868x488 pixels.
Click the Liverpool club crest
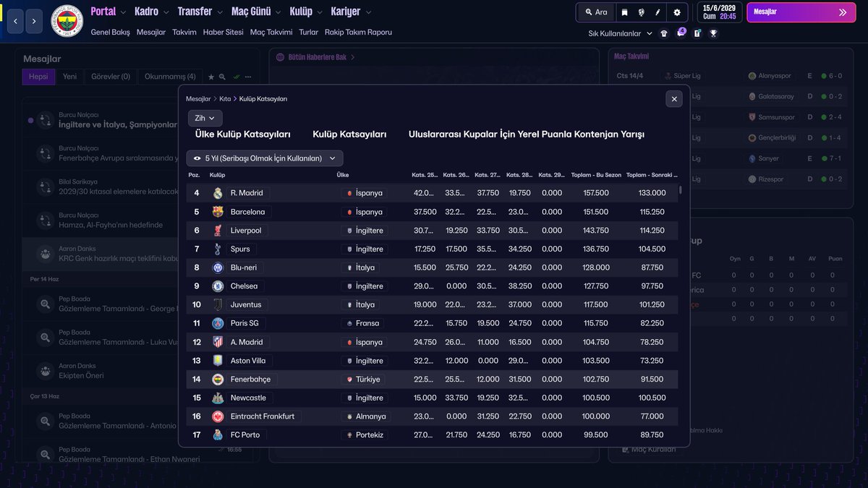[x=218, y=231]
